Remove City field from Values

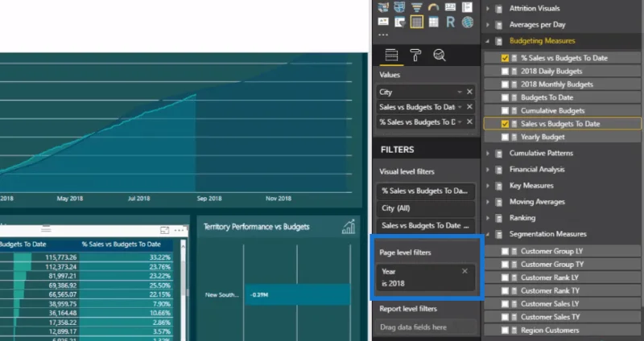(469, 92)
